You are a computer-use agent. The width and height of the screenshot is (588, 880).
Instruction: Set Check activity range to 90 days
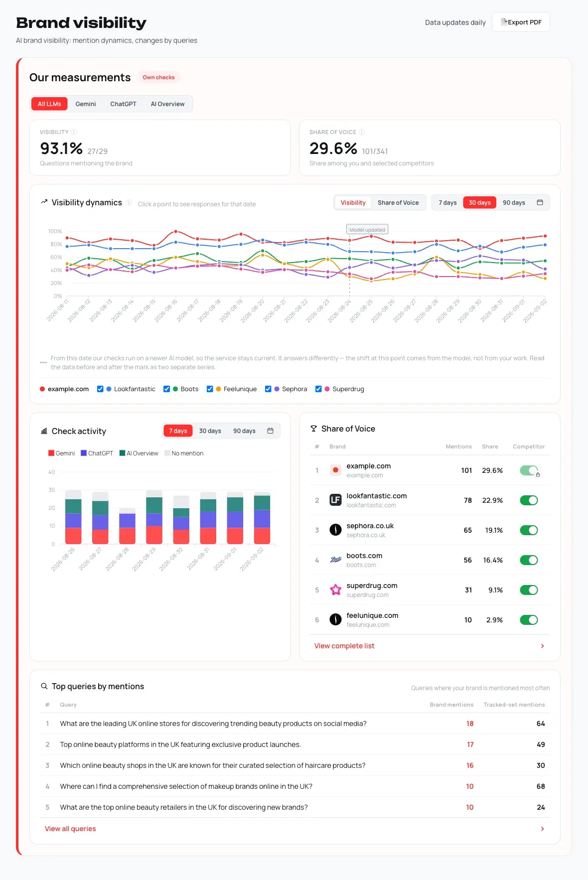244,431
